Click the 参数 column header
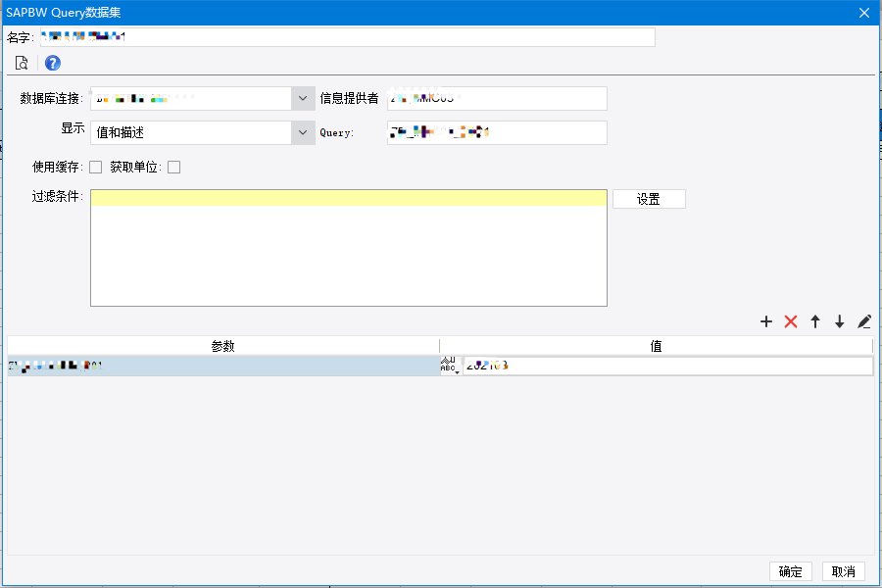The width and height of the screenshot is (882, 588). 223,346
